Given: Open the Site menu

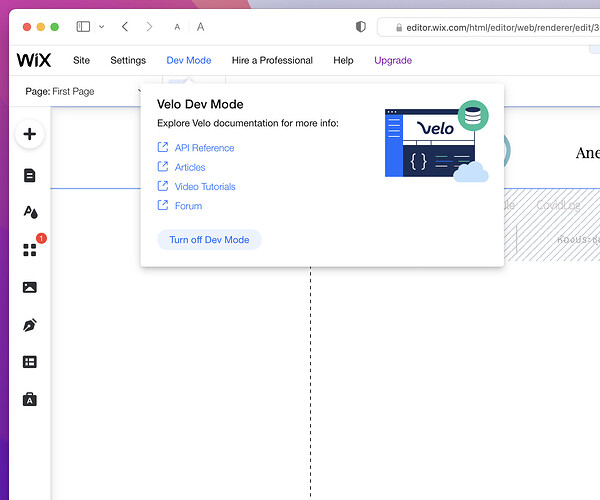Looking at the screenshot, I should click(x=81, y=60).
